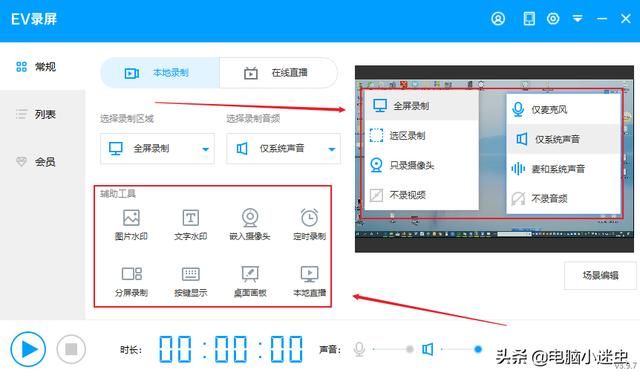Click the 选择录制区域 label

click(x=127, y=119)
